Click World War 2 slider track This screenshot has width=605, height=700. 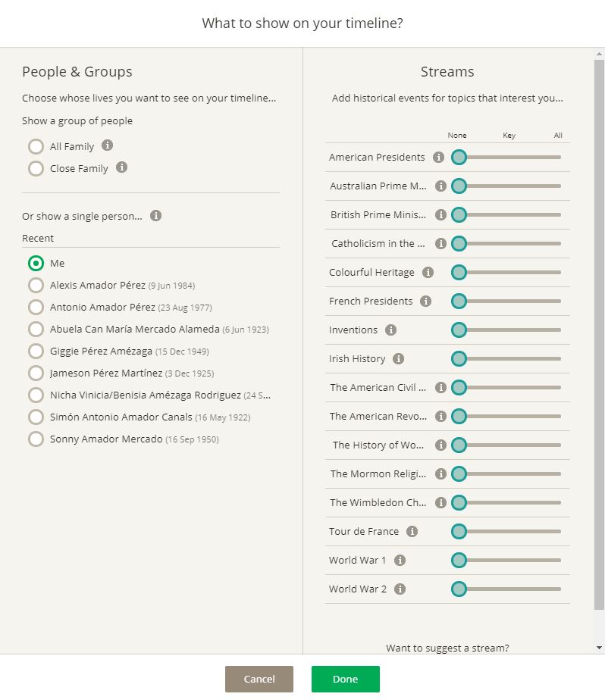(516, 589)
